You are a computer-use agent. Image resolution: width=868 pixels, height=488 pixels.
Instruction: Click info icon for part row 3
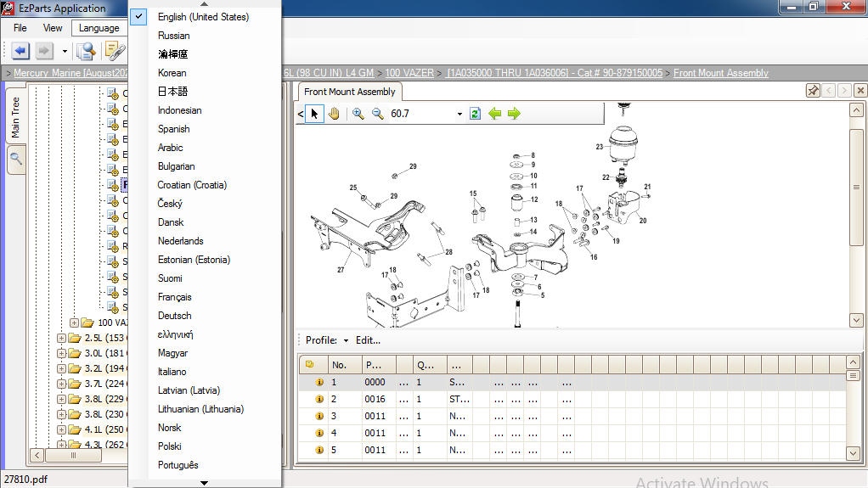[319, 416]
